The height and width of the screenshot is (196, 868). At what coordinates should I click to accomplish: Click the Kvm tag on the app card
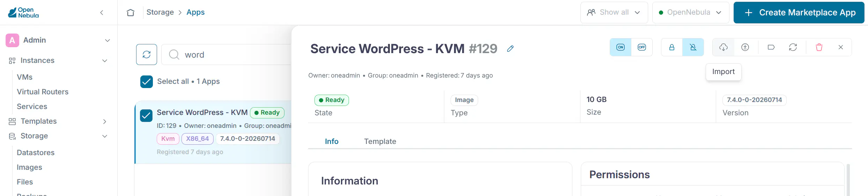click(x=168, y=139)
